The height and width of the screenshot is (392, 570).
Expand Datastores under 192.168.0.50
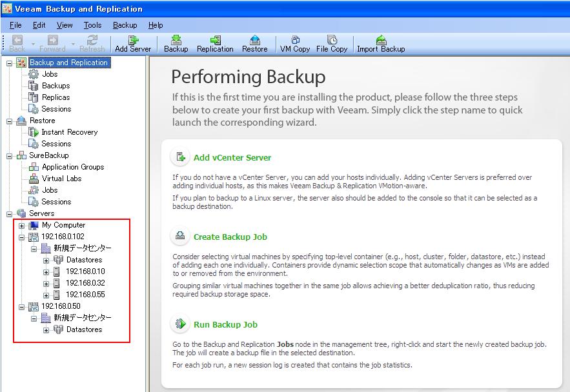click(46, 330)
